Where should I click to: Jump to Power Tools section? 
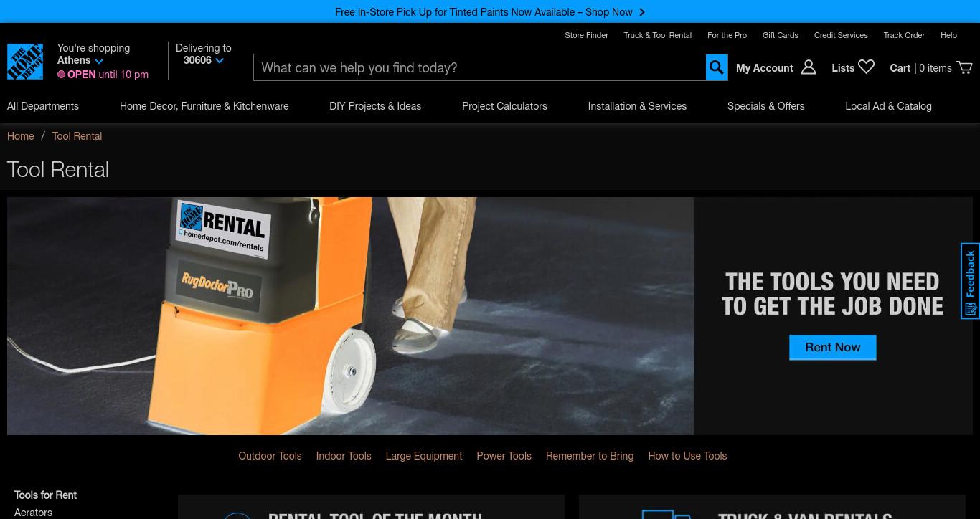(504, 456)
